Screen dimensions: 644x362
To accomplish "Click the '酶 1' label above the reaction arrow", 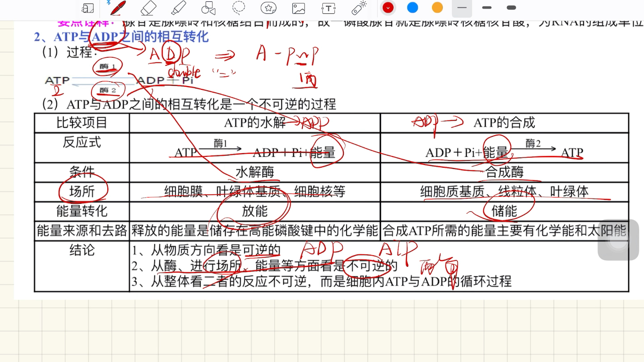I will [x=108, y=67].
